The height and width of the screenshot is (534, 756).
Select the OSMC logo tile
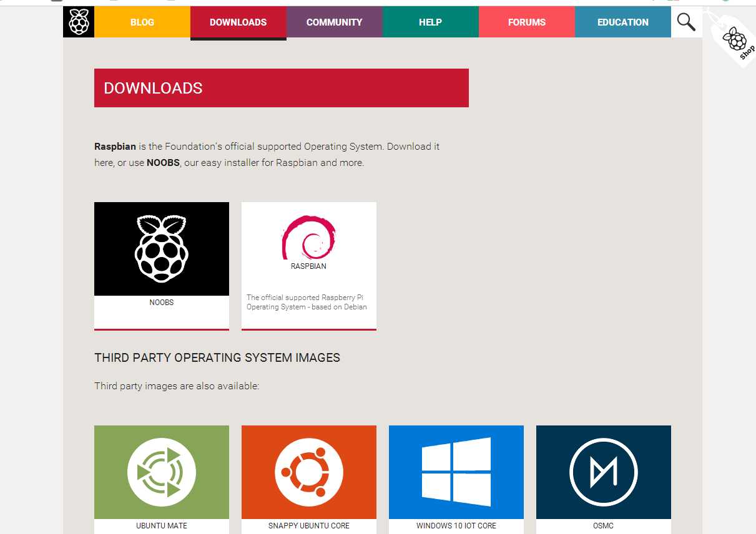(604, 472)
